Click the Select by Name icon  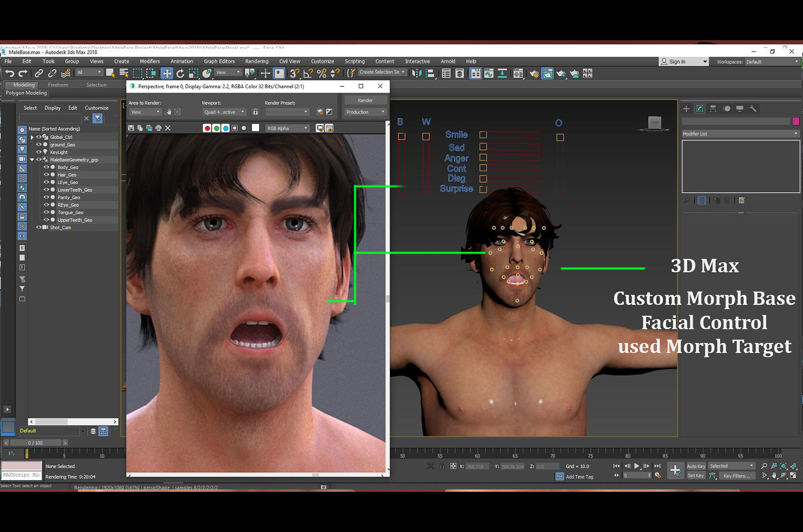124,73
